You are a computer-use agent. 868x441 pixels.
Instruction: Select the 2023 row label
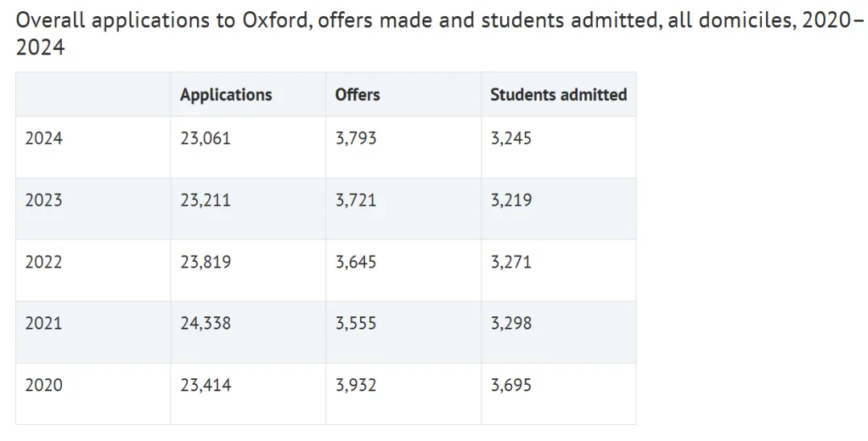[43, 200]
